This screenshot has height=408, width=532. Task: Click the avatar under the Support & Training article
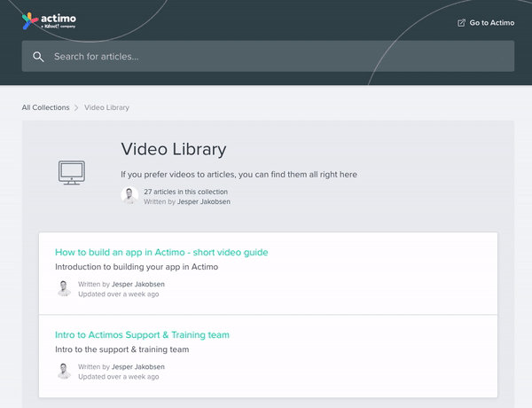click(64, 371)
